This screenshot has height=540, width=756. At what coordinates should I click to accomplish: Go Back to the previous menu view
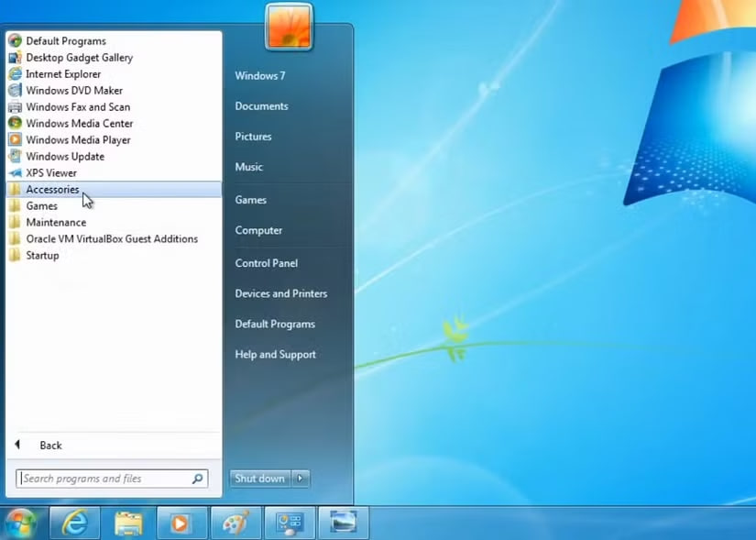pyautogui.click(x=114, y=445)
